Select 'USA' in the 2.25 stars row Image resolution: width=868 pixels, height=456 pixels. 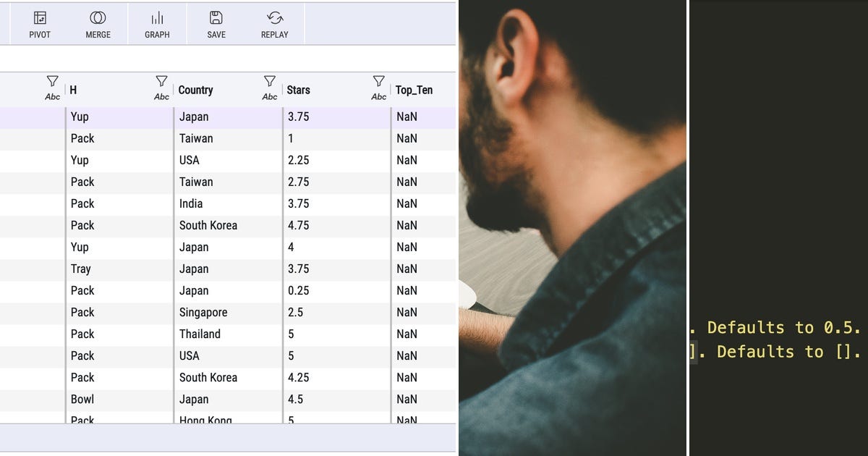(190, 160)
